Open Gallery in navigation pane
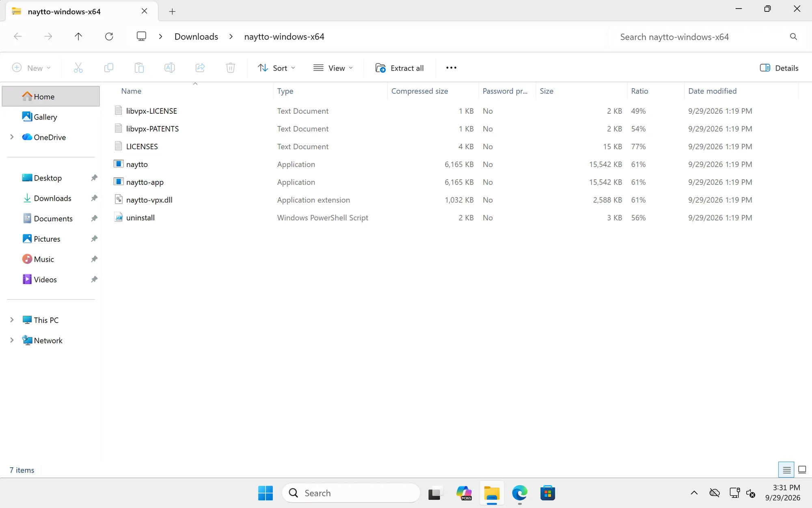This screenshot has height=508, width=812. coord(51,117)
